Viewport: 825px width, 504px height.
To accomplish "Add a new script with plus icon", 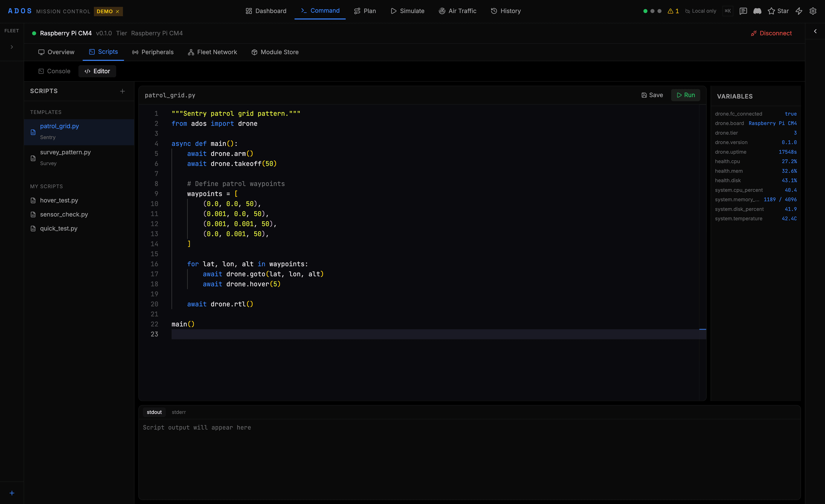I will 122,91.
